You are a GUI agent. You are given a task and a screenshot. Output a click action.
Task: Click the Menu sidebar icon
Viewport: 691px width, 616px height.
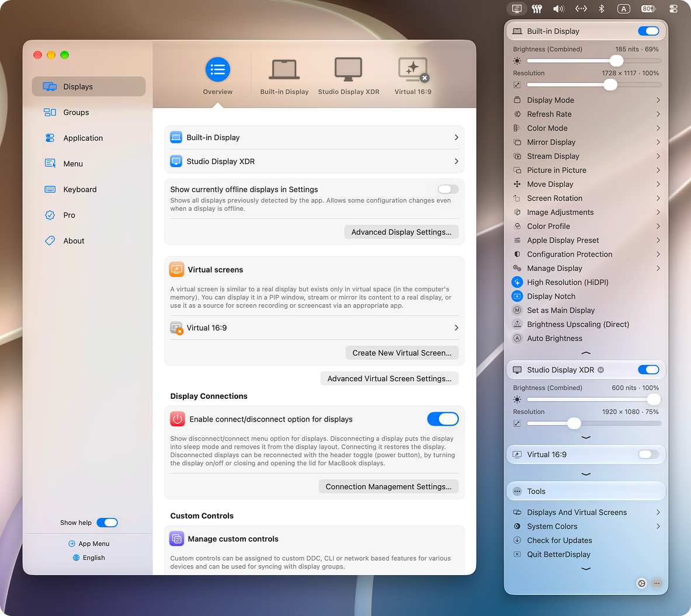click(x=50, y=163)
